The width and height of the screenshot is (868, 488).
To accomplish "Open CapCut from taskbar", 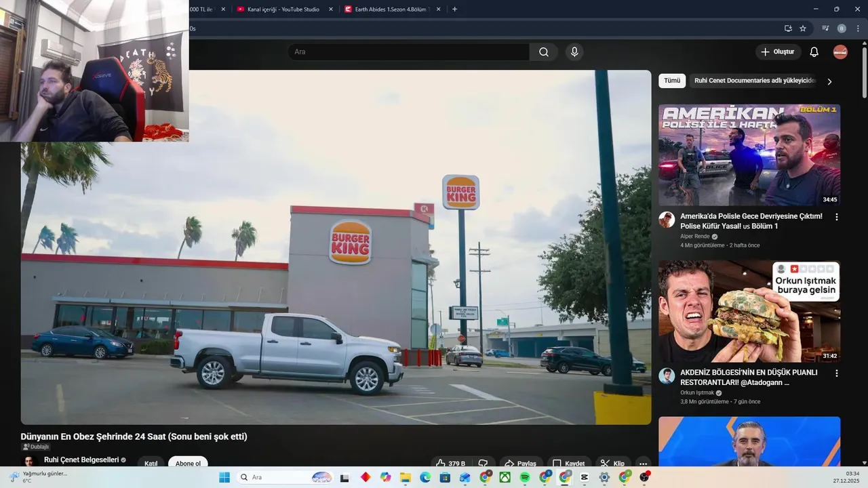I will click(x=585, y=477).
